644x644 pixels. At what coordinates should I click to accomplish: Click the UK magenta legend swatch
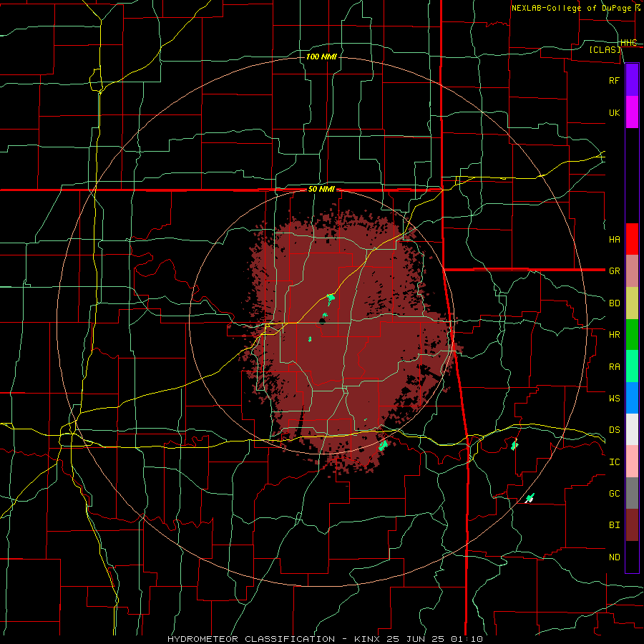coord(632,112)
